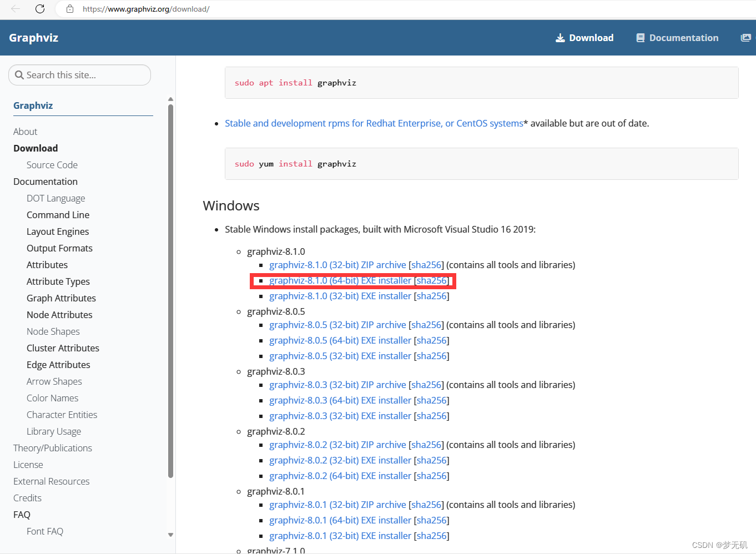Open the Cluster Attributes page
The height and width of the screenshot is (554, 756).
click(63, 348)
